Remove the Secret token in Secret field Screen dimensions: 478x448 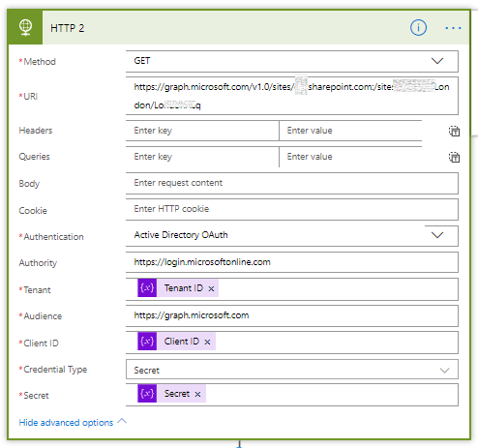tap(197, 394)
